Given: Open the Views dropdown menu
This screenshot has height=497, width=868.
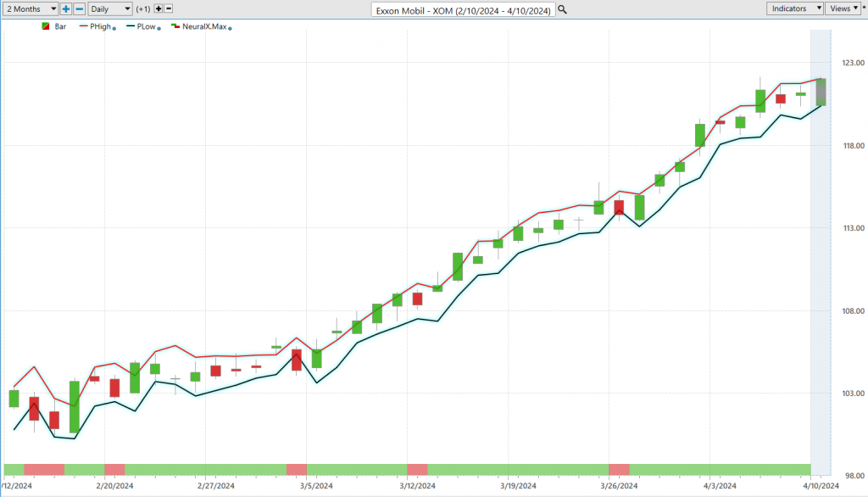Looking at the screenshot, I should point(843,8).
